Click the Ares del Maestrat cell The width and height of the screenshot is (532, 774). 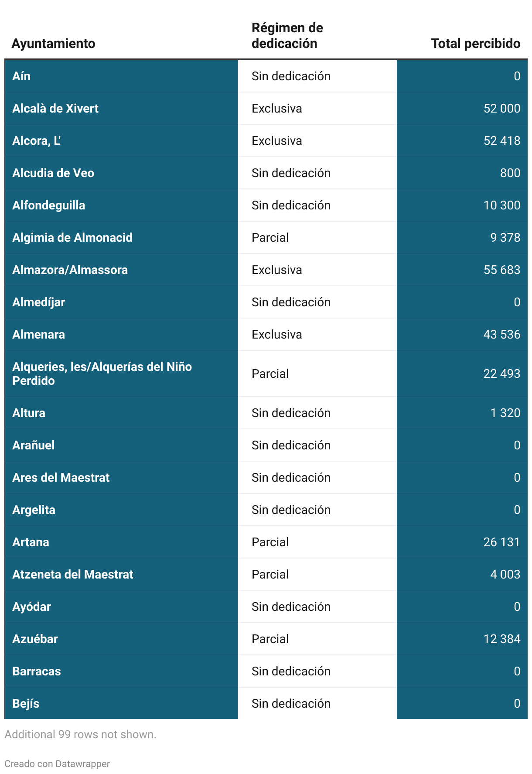tap(121, 477)
